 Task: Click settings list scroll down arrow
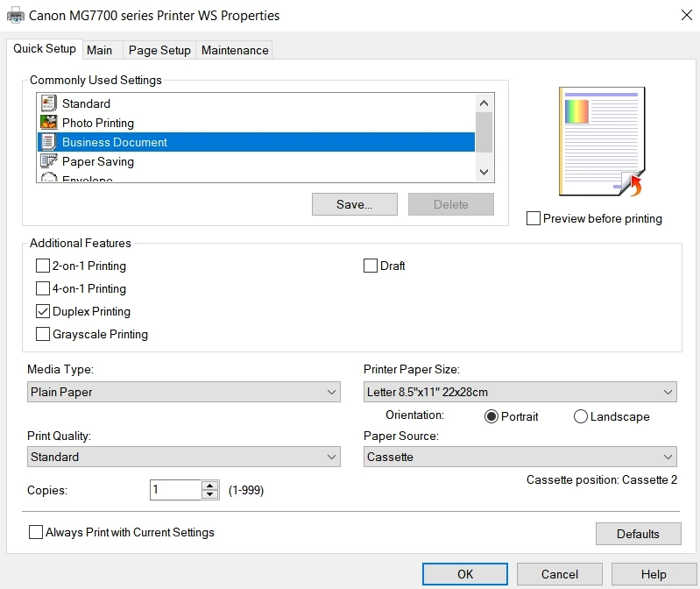[x=484, y=172]
